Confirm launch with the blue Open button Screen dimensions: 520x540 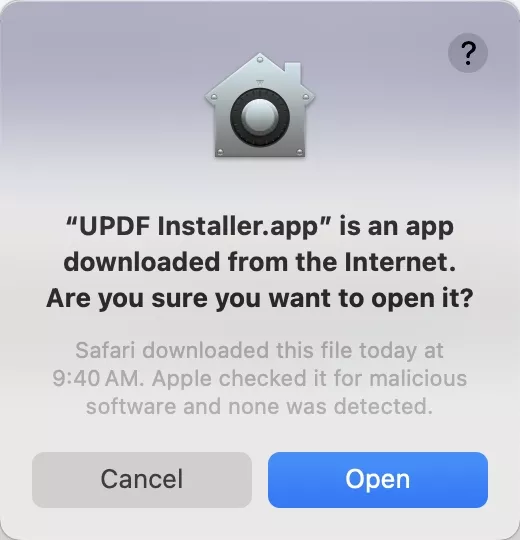pyautogui.click(x=378, y=480)
